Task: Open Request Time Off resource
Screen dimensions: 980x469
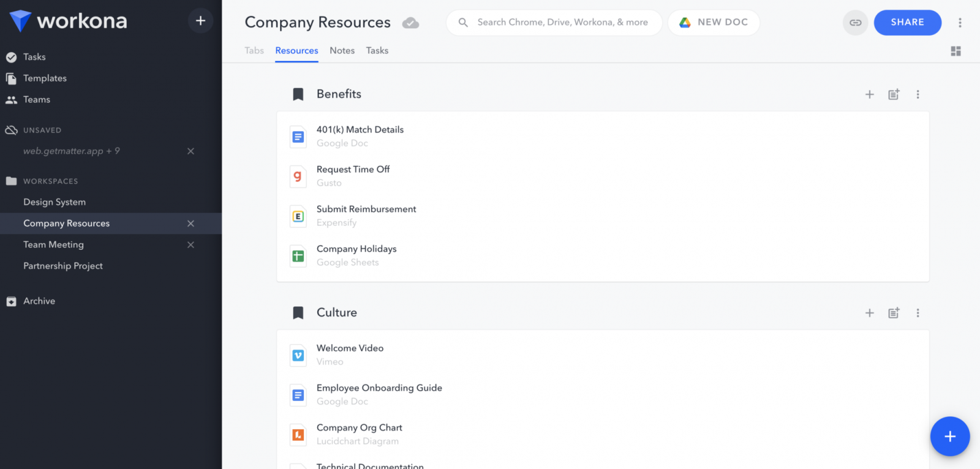Action: coord(353,170)
